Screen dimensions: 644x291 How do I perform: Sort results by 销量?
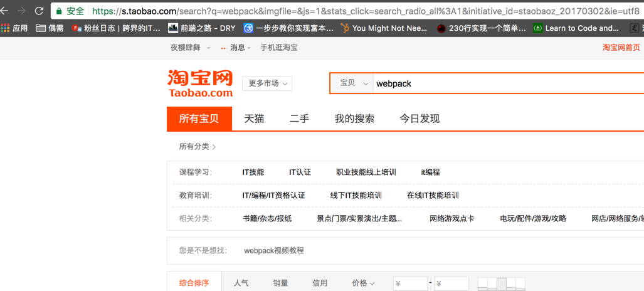click(280, 283)
